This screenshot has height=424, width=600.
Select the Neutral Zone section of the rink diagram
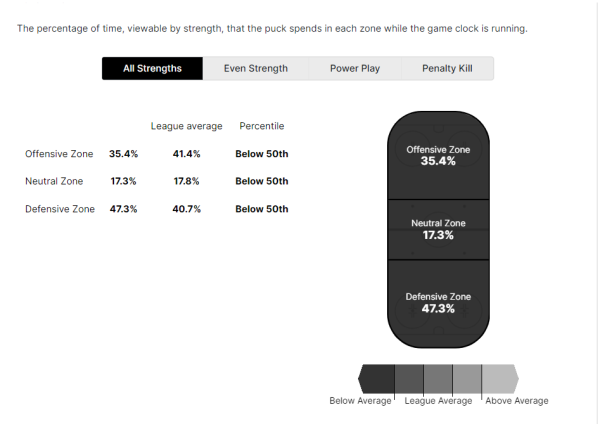[438, 229]
